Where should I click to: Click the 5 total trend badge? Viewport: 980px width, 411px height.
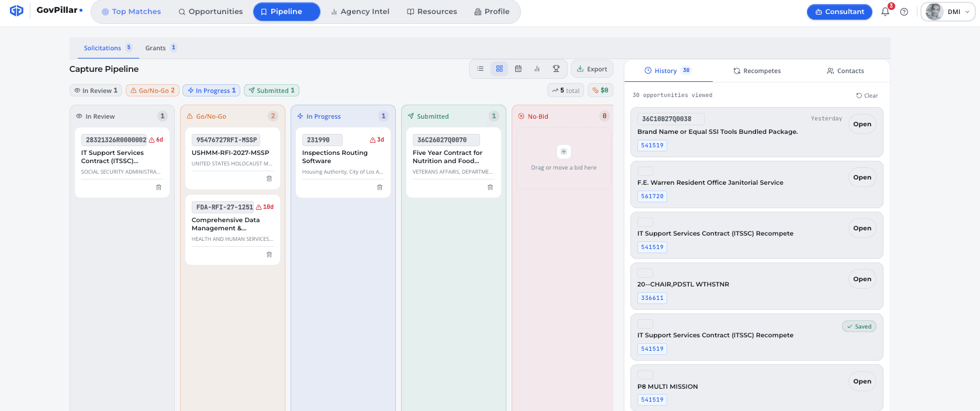[565, 91]
